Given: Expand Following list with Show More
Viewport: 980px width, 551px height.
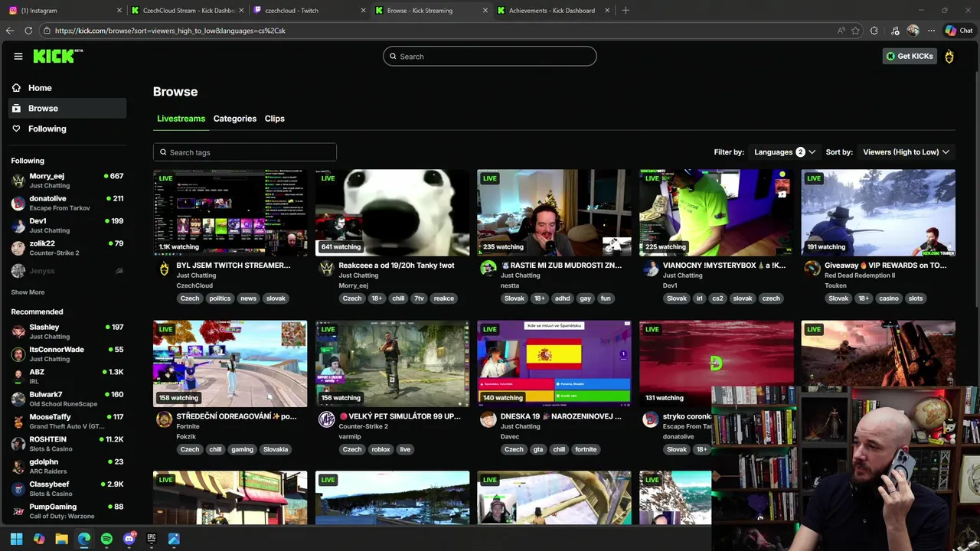Looking at the screenshot, I should (28, 292).
